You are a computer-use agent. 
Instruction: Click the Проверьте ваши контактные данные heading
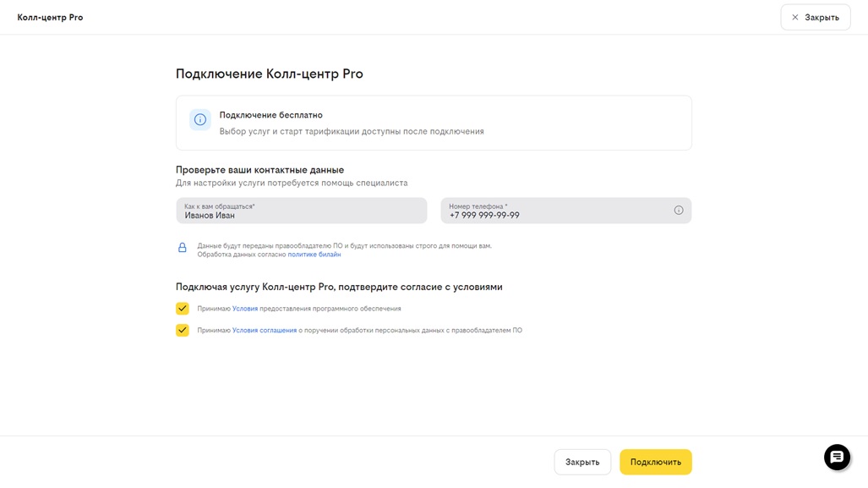259,170
